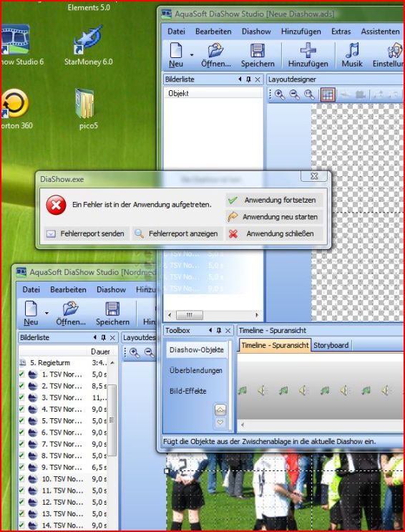Close the Toolbox panel
The width and height of the screenshot is (405, 532).
[228, 331]
